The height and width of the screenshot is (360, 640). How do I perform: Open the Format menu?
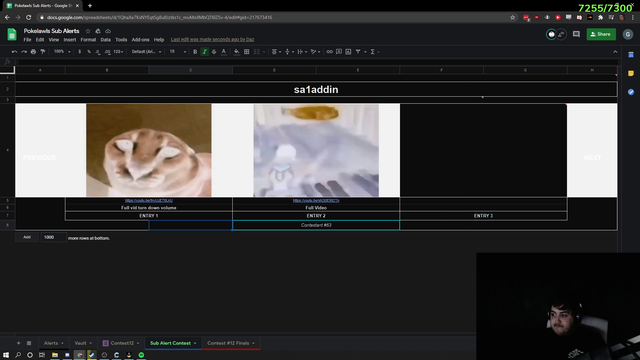[88, 40]
